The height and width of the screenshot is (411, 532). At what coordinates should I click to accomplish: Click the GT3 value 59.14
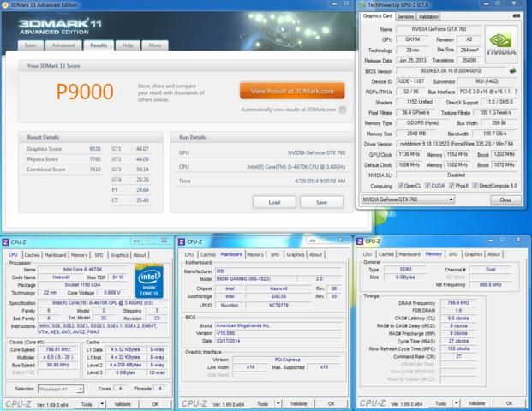[142, 170]
